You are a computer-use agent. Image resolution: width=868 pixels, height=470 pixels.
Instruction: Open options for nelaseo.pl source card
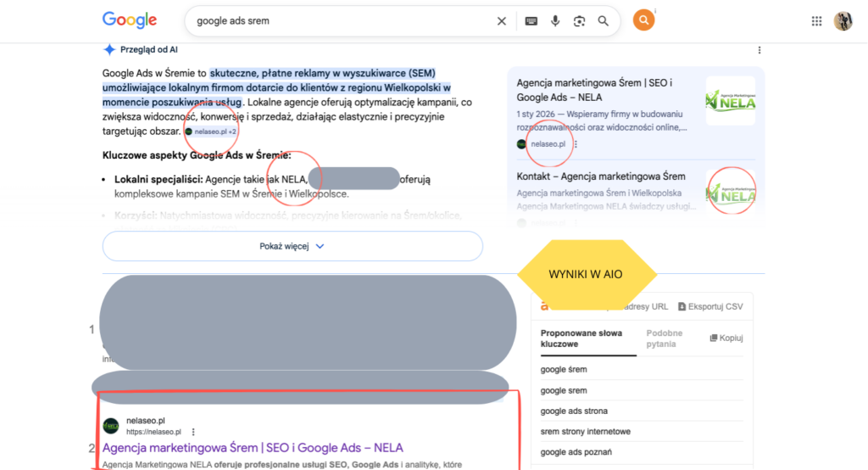[576, 144]
